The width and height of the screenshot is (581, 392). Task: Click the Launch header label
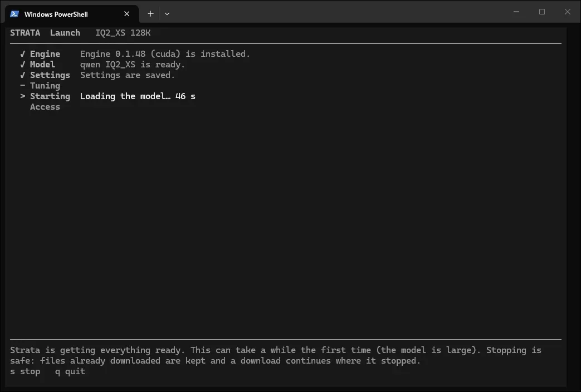(x=65, y=33)
